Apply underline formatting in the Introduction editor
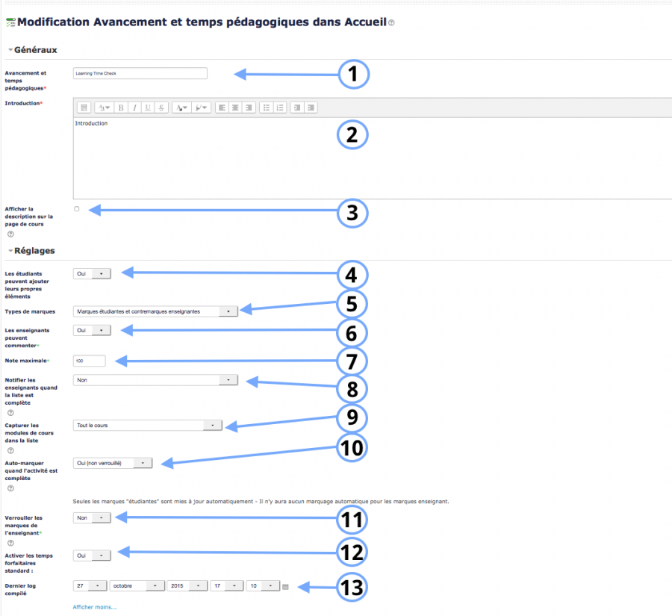 pos(147,107)
